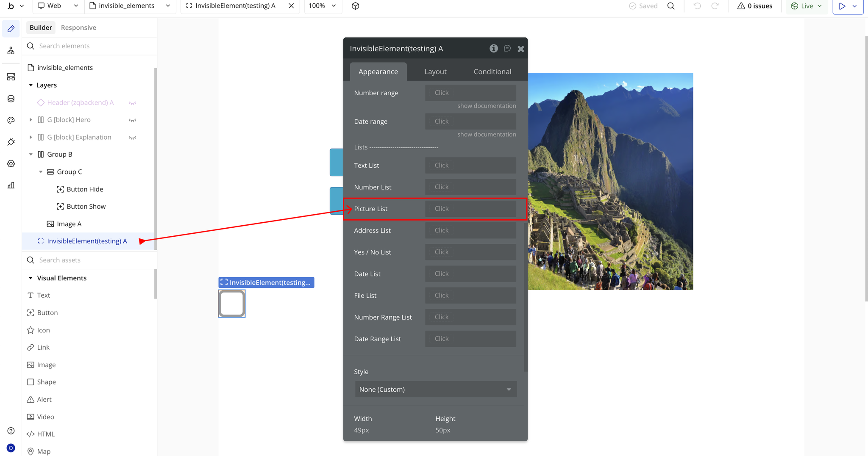Open the Settings gear in left sidebar
The width and height of the screenshot is (868, 456).
click(11, 163)
